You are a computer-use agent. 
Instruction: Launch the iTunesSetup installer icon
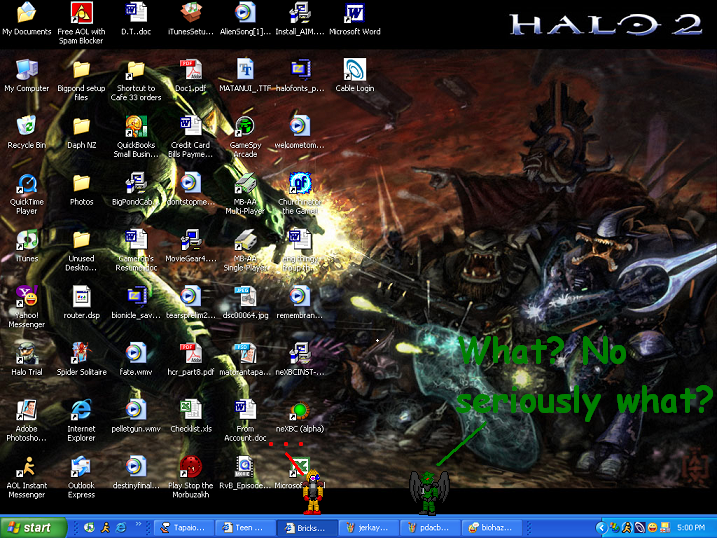click(191, 13)
